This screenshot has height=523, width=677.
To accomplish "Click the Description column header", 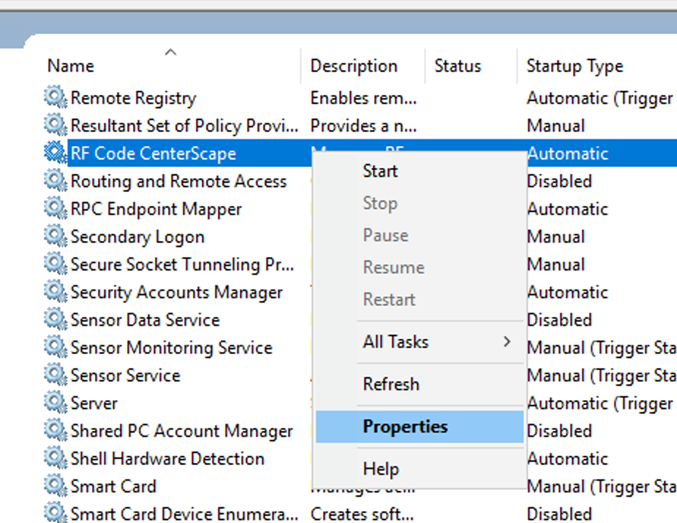I will (x=353, y=66).
